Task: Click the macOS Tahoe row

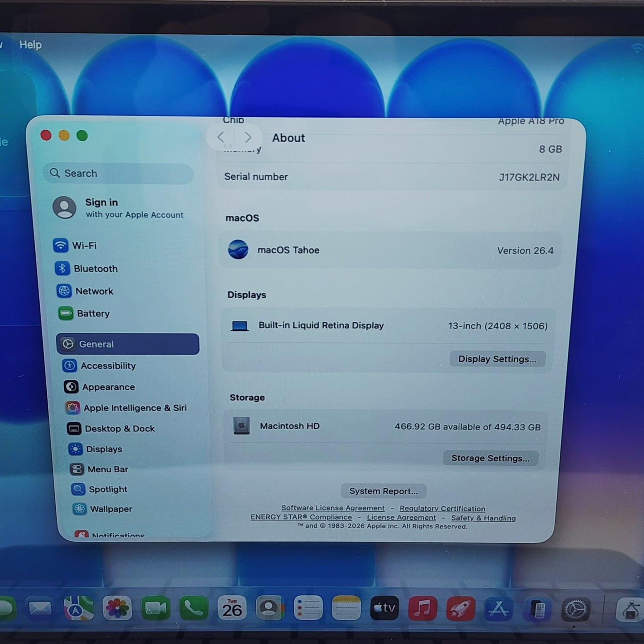Action: click(x=390, y=250)
